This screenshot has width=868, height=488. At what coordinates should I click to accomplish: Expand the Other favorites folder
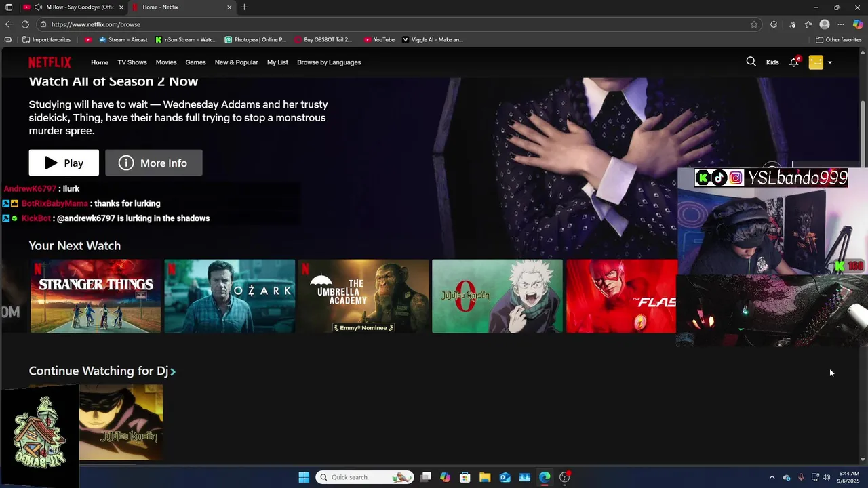(x=839, y=39)
